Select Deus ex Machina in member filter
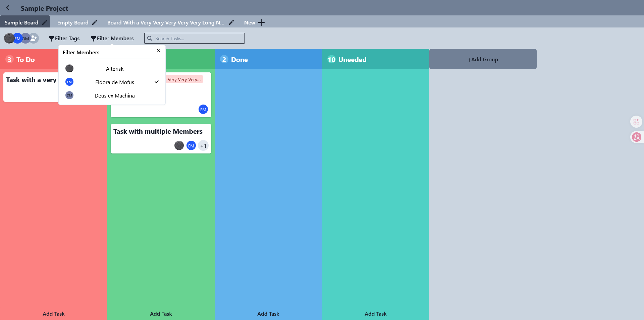 click(112, 95)
